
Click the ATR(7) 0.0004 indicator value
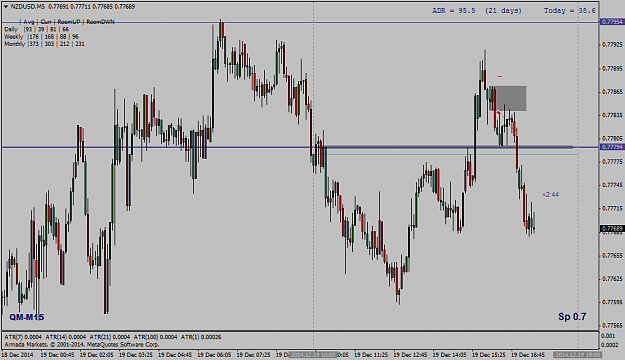pos(23,337)
